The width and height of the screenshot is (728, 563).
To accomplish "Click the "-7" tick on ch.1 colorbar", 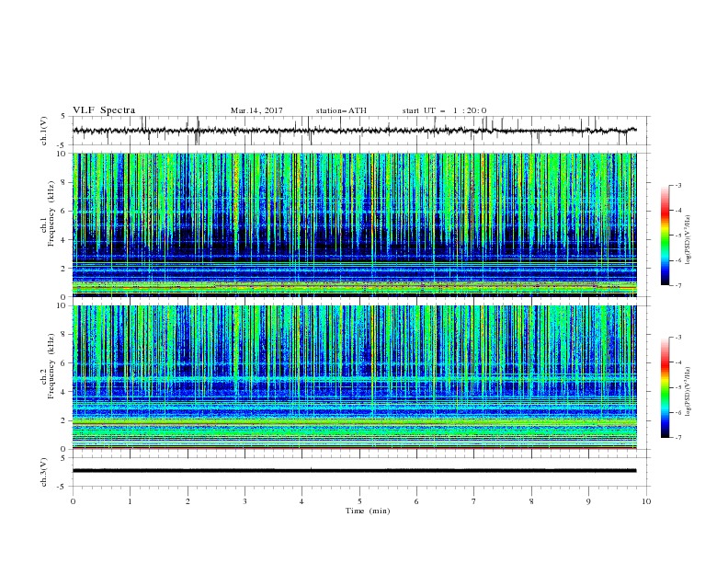I will click(677, 285).
